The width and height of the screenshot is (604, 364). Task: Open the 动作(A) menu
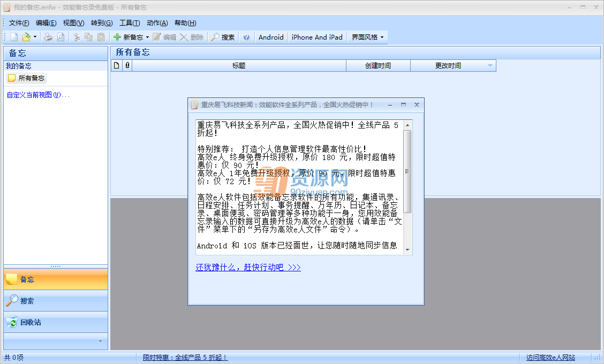[x=157, y=22]
